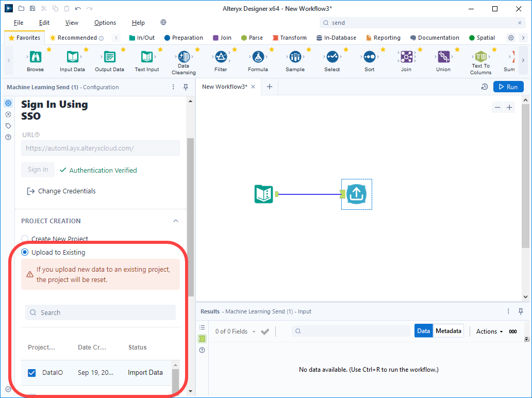This screenshot has width=532, height=398.
Task: Show next tool categories with right chevron
Action: (x=523, y=38)
